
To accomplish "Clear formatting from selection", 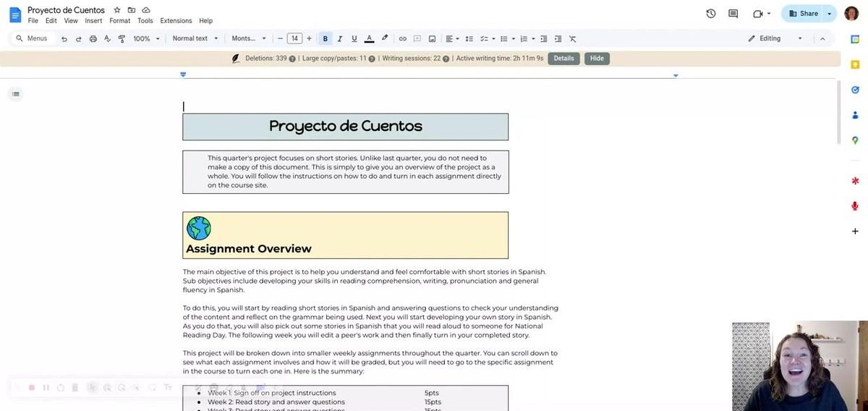I will coord(572,38).
